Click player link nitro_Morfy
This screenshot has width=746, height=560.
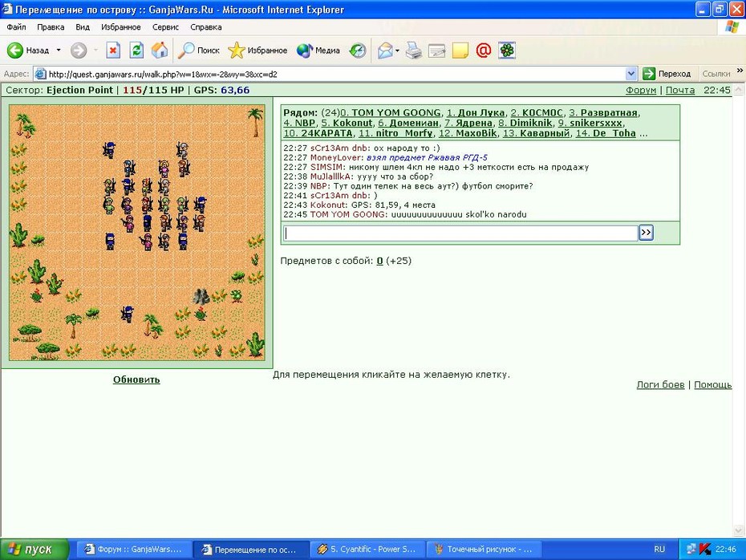[395, 133]
